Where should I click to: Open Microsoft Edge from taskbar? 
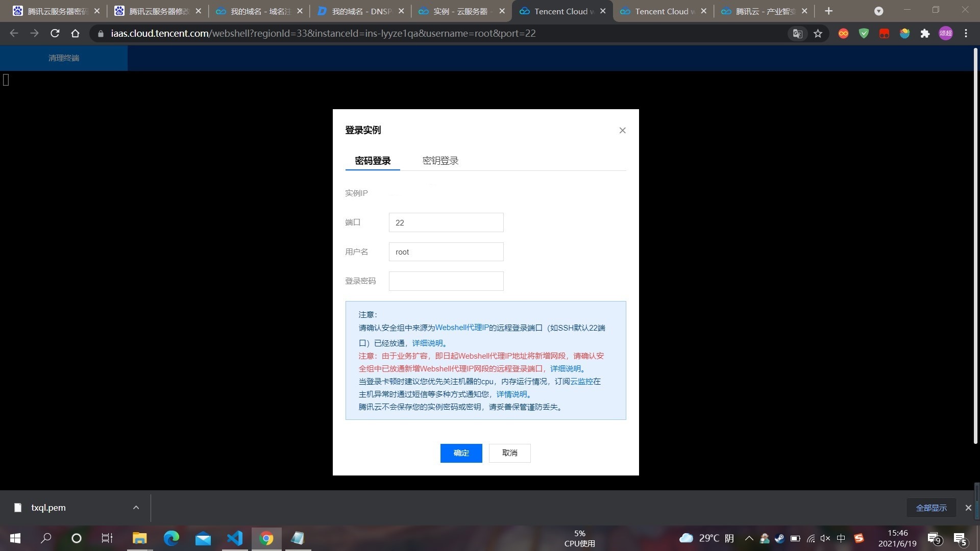(x=171, y=538)
